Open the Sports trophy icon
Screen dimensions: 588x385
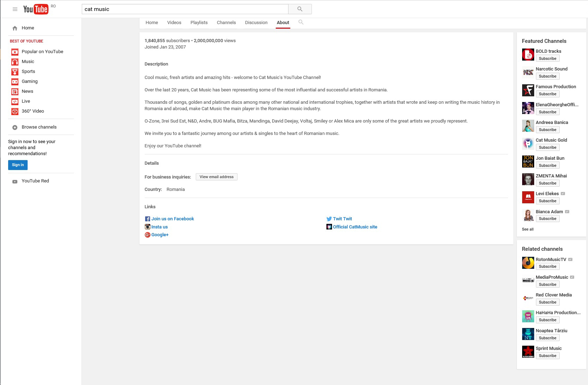[15, 72]
